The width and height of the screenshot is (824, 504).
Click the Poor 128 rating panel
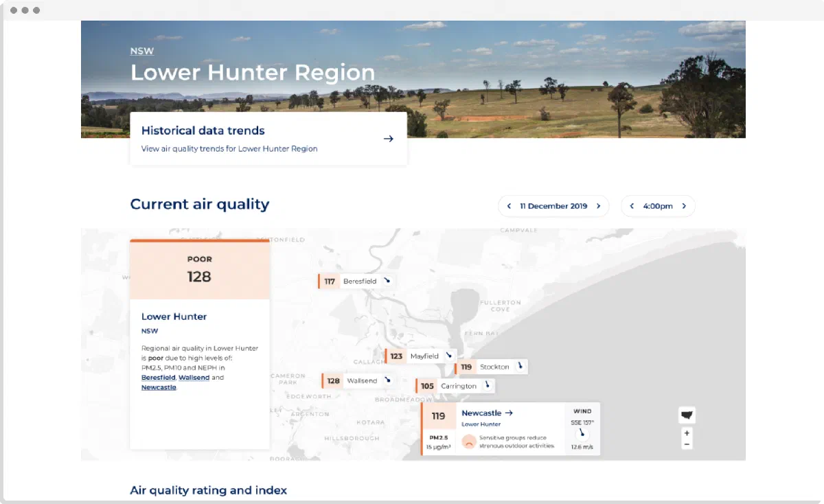pos(200,270)
